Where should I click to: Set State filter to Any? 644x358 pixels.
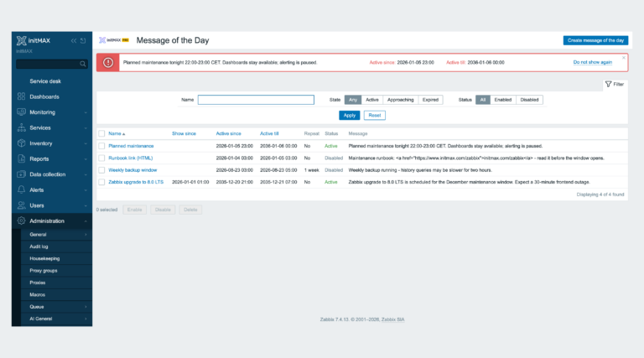tap(353, 100)
